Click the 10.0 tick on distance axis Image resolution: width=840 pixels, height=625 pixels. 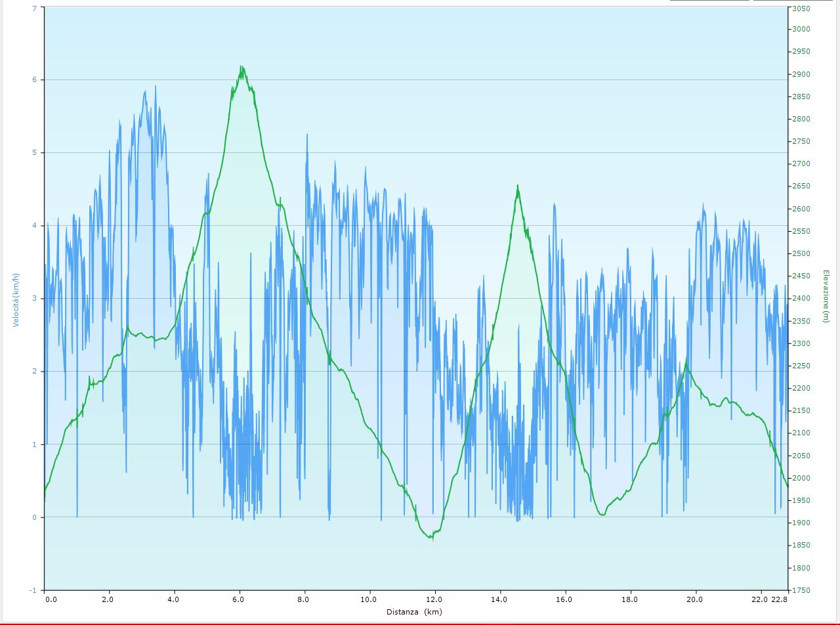pyautogui.click(x=369, y=599)
